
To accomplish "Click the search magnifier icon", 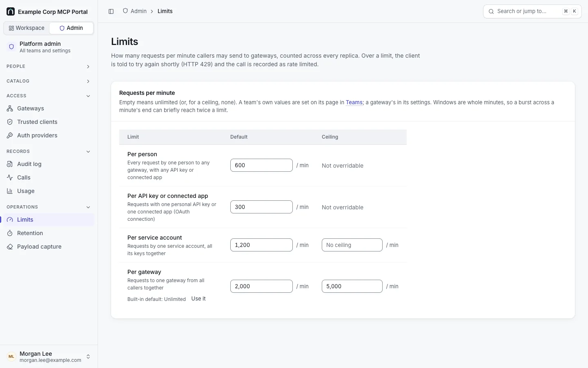I will 491,11.
